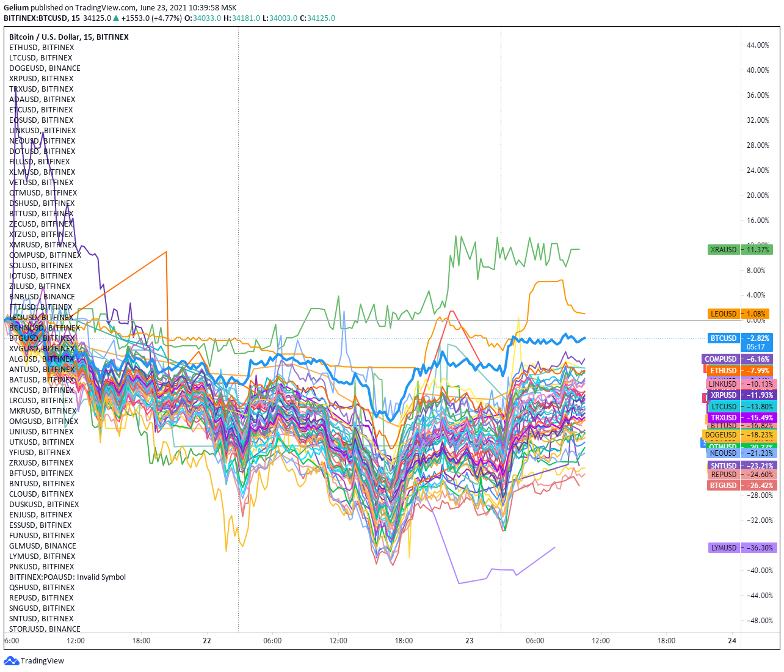Select the XRAUSD 11.37% price label
784x672 pixels.
point(740,249)
